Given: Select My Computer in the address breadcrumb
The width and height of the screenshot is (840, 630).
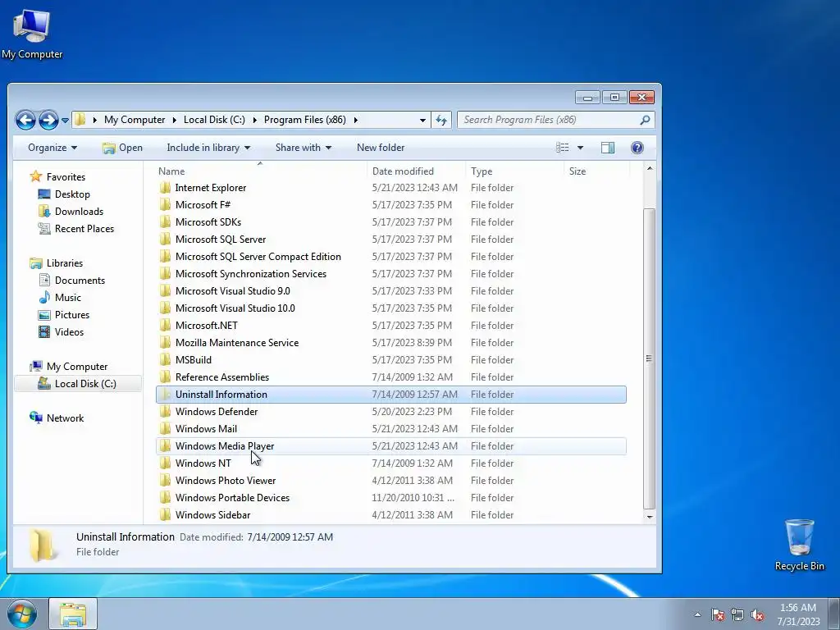Looking at the screenshot, I should 135,120.
